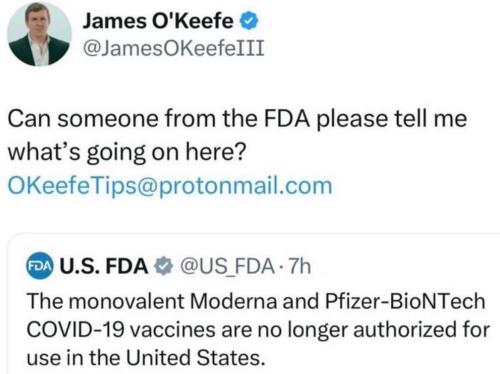Open the @US_FDA handle in quoted tweet
Image resolution: width=500 pixels, height=374 pixels.
click(x=227, y=266)
